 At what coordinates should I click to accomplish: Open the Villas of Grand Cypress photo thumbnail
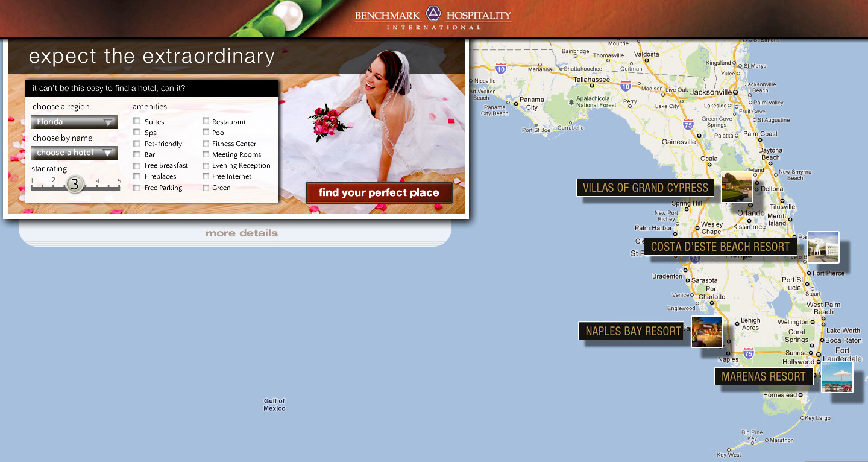[737, 187]
